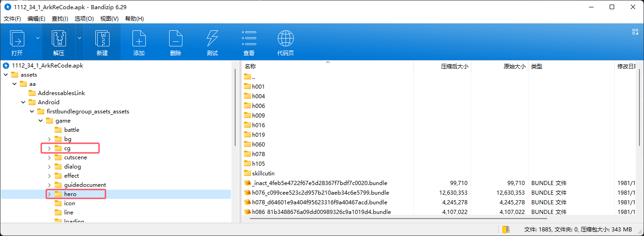This screenshot has height=236, width=644.
Task: Sort by the 修改日期 column header
Action: (x=626, y=67)
